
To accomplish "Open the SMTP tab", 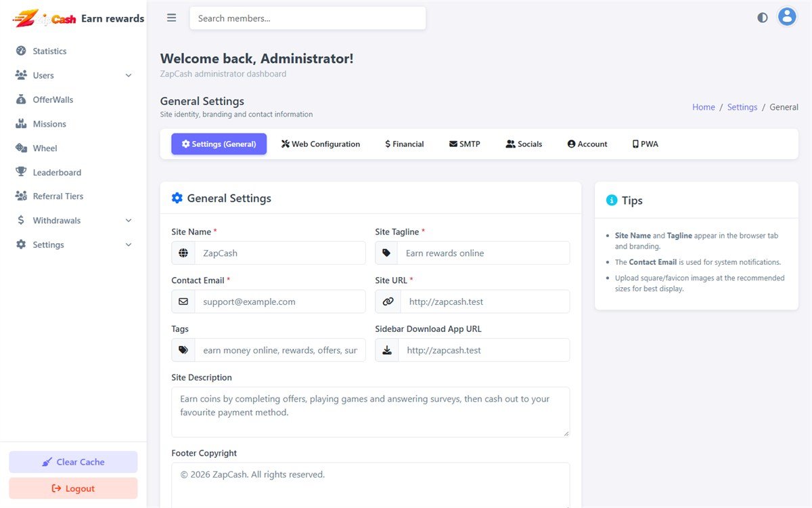I will (x=465, y=144).
